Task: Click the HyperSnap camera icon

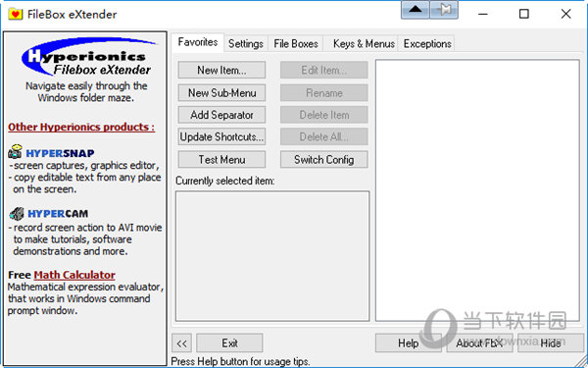Action: (x=16, y=152)
